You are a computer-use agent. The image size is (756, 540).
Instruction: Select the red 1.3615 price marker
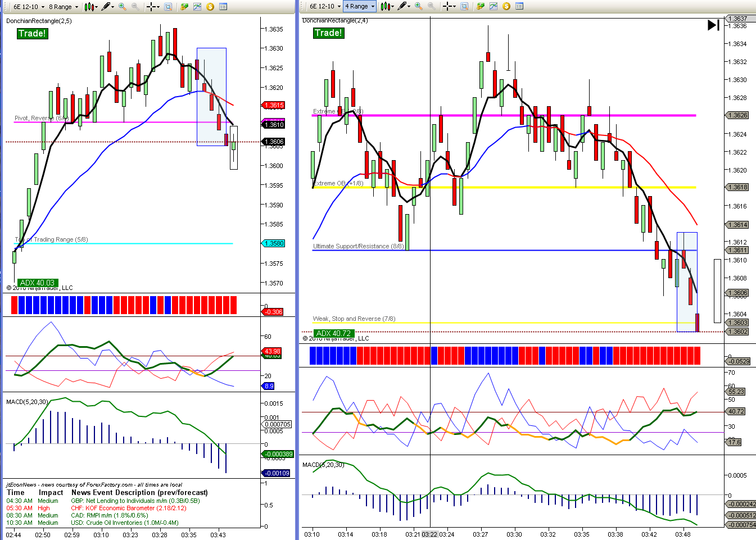point(274,105)
